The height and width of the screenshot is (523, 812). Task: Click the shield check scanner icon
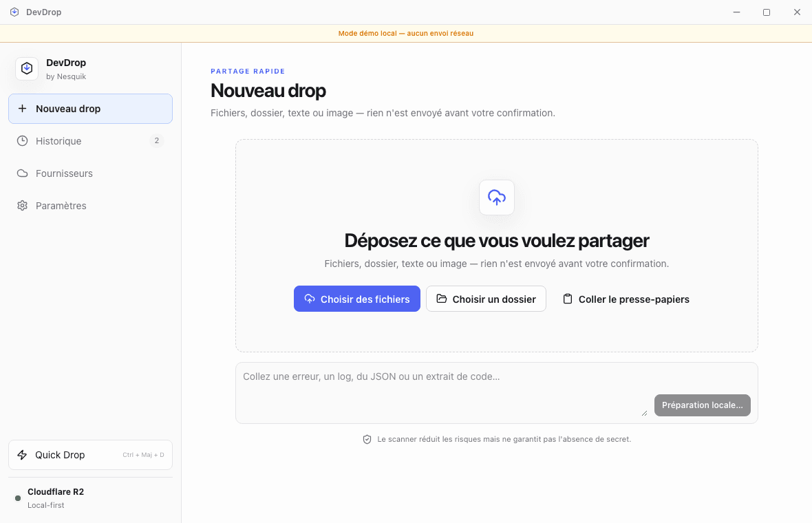(x=367, y=439)
